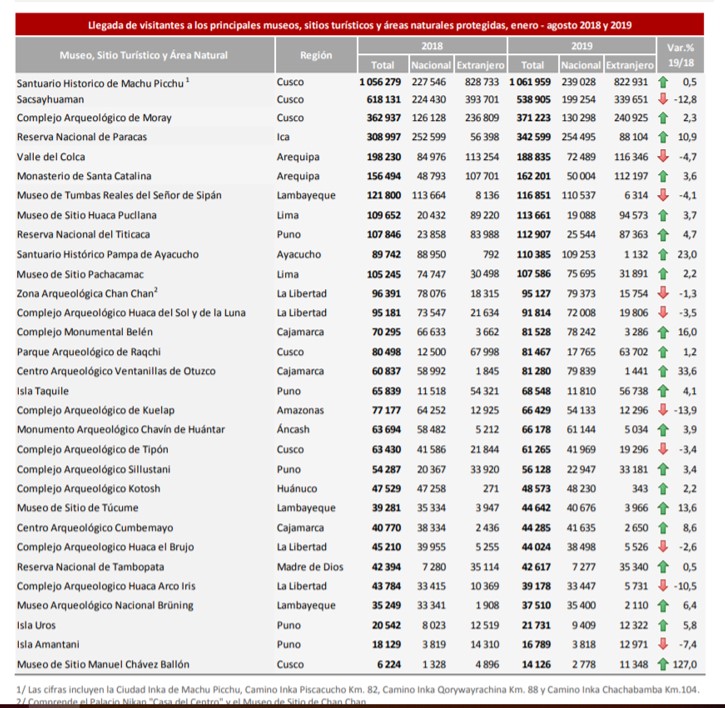
Task: Click 2019 total '1 061 959'
Action: tap(530, 82)
